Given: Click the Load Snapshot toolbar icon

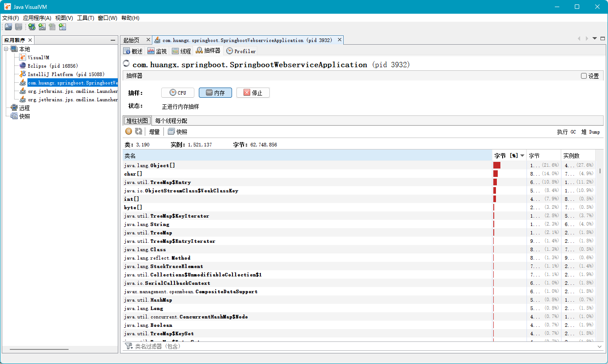Looking at the screenshot, I should [x=8, y=27].
